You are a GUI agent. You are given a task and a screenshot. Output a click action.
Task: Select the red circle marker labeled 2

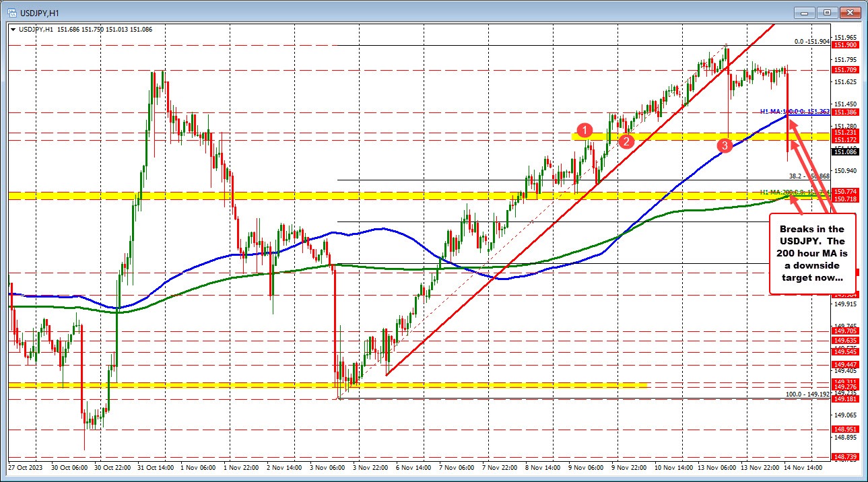tap(628, 141)
